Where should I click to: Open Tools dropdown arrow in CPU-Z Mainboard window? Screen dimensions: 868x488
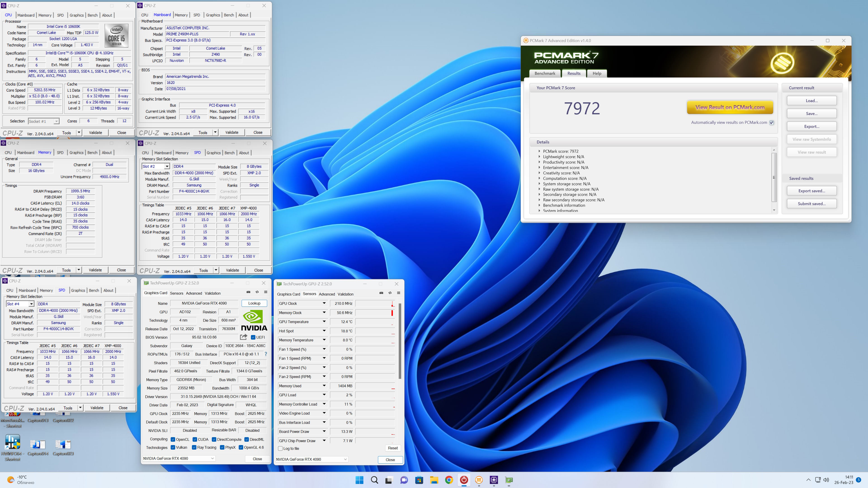pyautogui.click(x=215, y=132)
